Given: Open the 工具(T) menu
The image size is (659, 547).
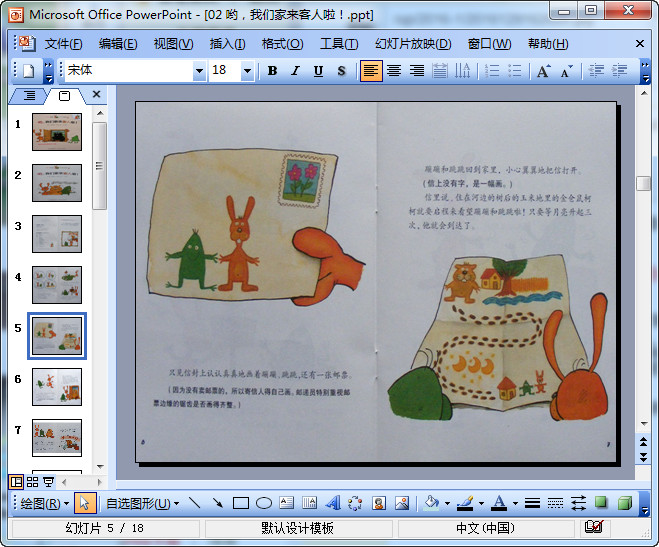Looking at the screenshot, I should (339, 44).
